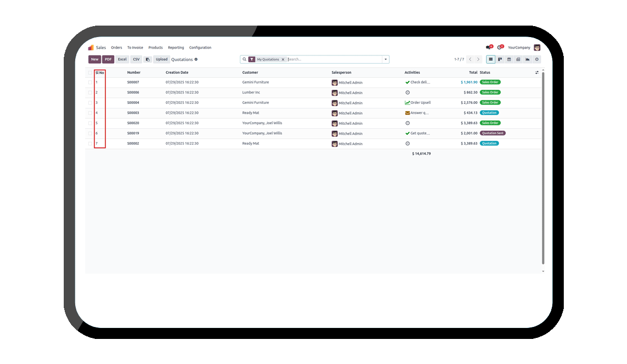Click the New button
Screen dimensions: 627x364
coord(95,60)
